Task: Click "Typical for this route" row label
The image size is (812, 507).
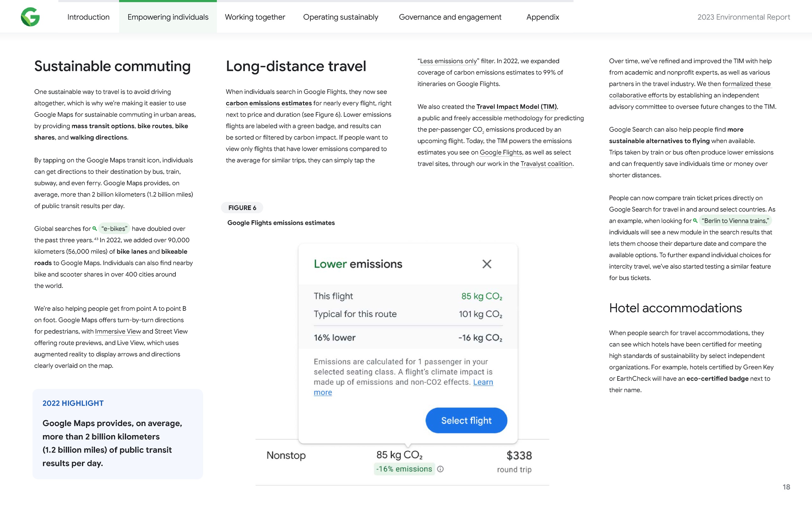Action: 355,314
